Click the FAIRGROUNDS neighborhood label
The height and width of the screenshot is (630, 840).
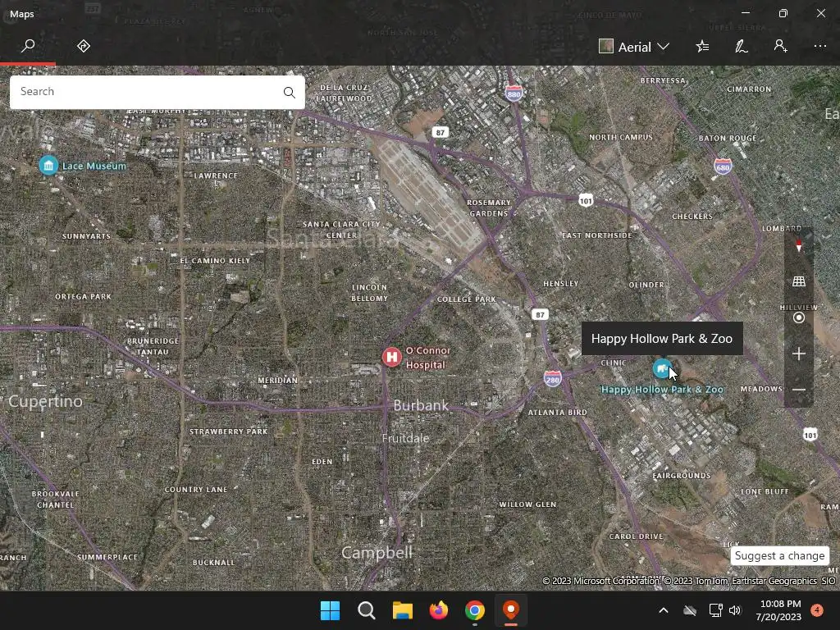pos(682,475)
